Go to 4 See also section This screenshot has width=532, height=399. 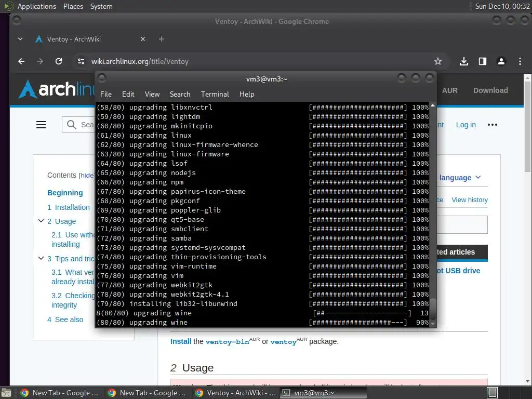(x=65, y=320)
